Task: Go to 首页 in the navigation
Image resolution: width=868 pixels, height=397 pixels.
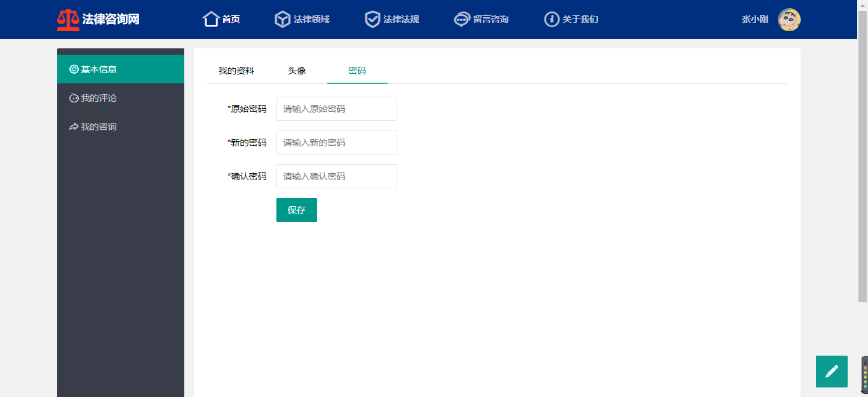Action: 221,19
